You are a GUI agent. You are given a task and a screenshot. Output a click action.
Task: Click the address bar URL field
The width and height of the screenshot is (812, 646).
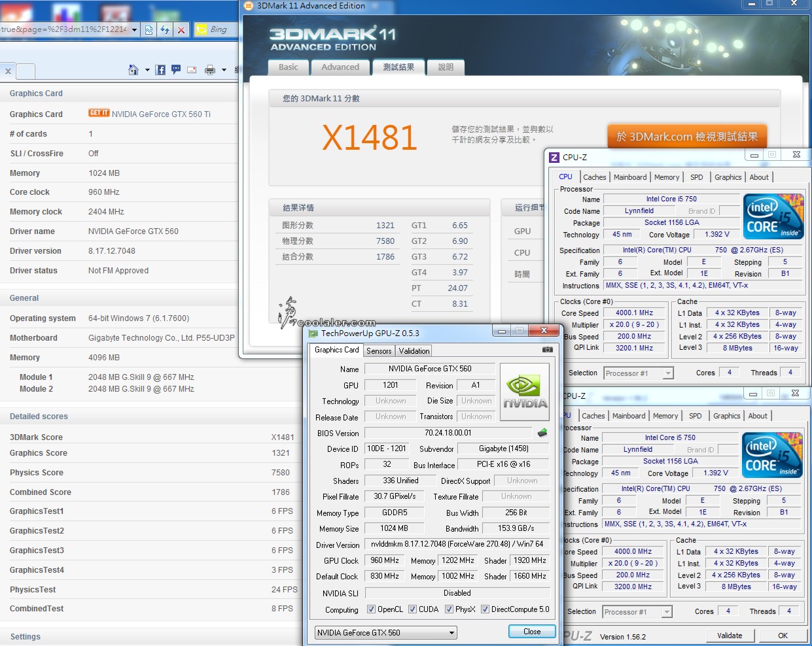point(65,29)
